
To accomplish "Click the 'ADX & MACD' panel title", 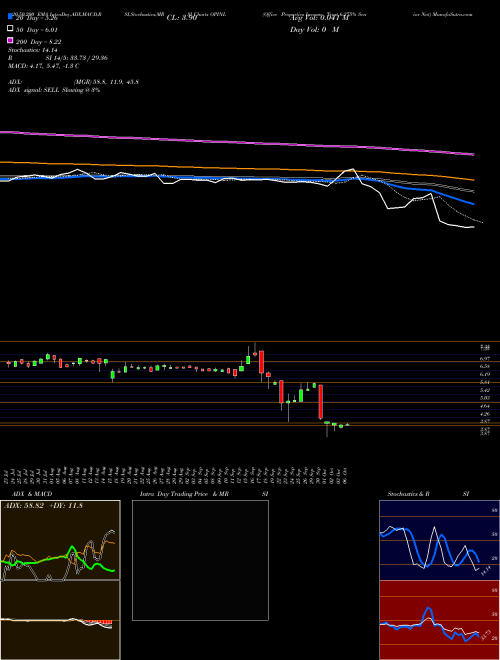I will click(32, 494).
